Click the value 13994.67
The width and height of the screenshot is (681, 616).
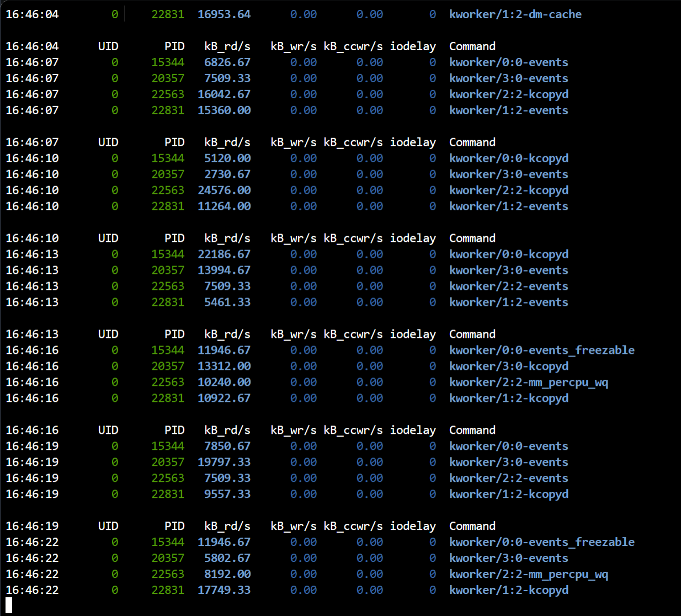pyautogui.click(x=224, y=270)
